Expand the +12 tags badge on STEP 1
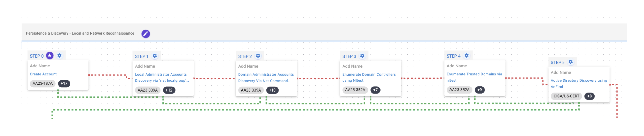This screenshot has height=136, width=644. (169, 90)
